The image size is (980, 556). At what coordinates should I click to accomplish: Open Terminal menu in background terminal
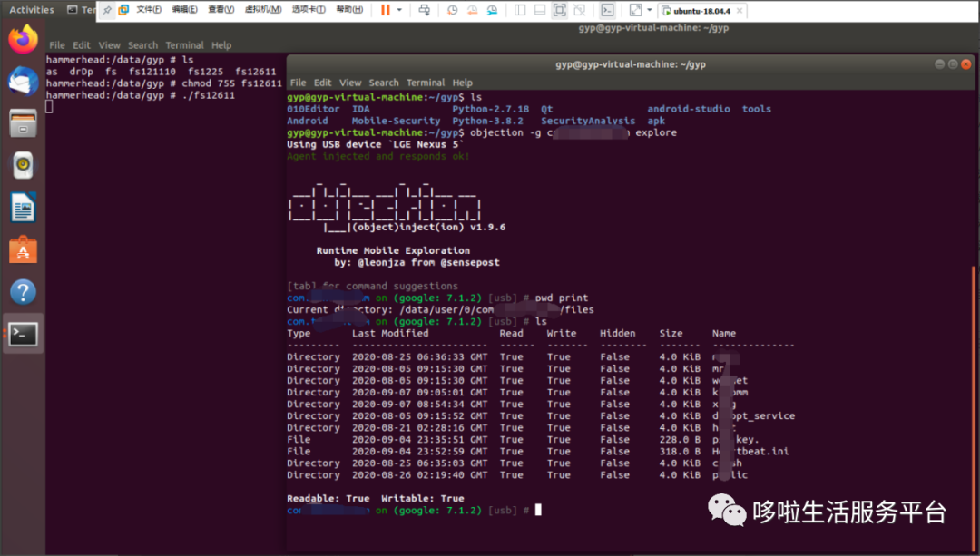(x=184, y=45)
